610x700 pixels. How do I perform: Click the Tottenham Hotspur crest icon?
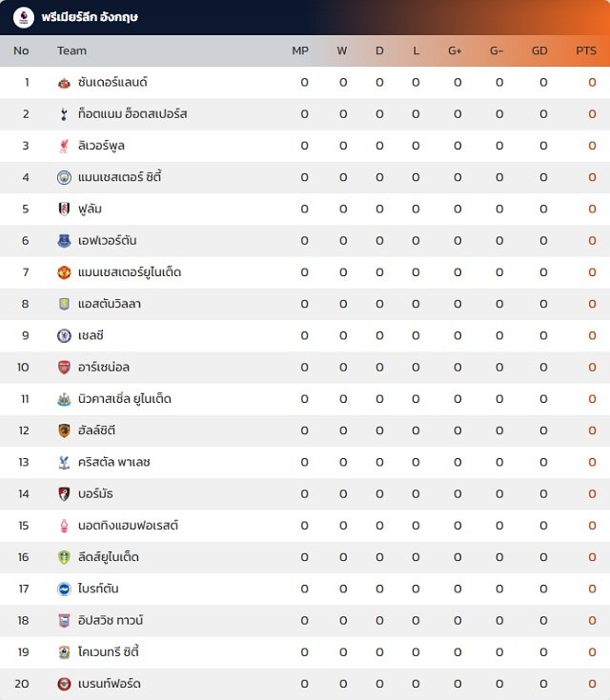(64, 114)
